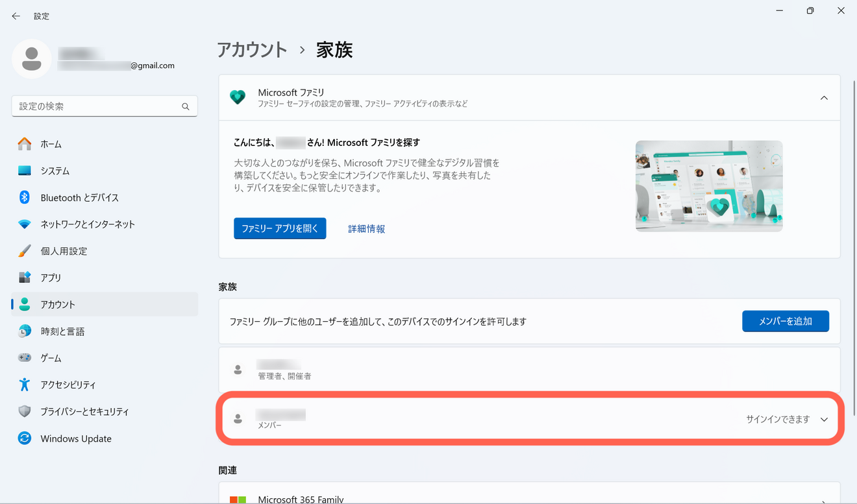Screen dimensions: 857x504
Task: Go back with the arrow icon
Action: 16,16
